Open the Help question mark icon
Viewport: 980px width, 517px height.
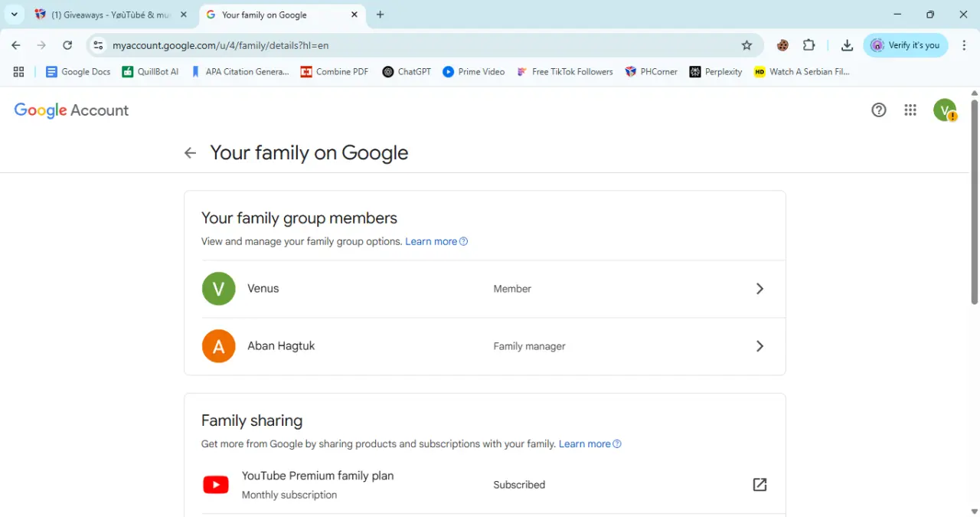[x=879, y=110]
